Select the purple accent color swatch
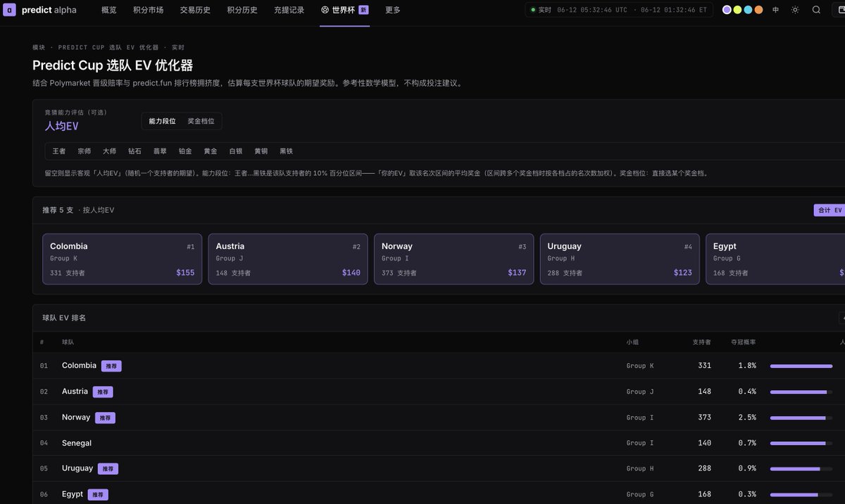Screen dimensions: 845x504 coord(727,10)
